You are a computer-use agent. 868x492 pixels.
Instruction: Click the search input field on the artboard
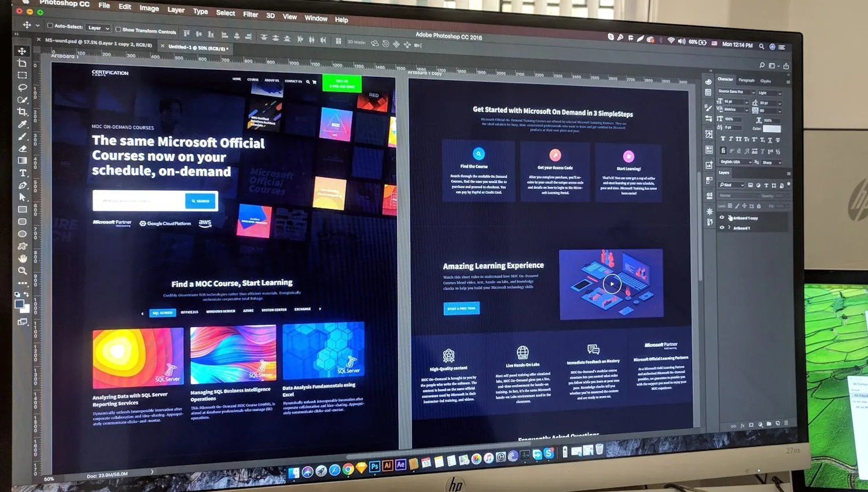pyautogui.click(x=139, y=201)
